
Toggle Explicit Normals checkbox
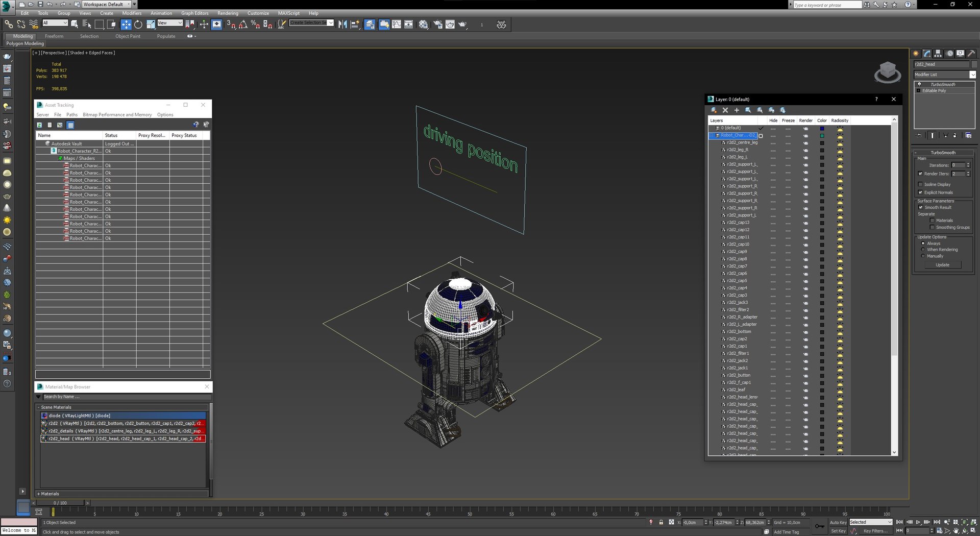[x=921, y=192]
